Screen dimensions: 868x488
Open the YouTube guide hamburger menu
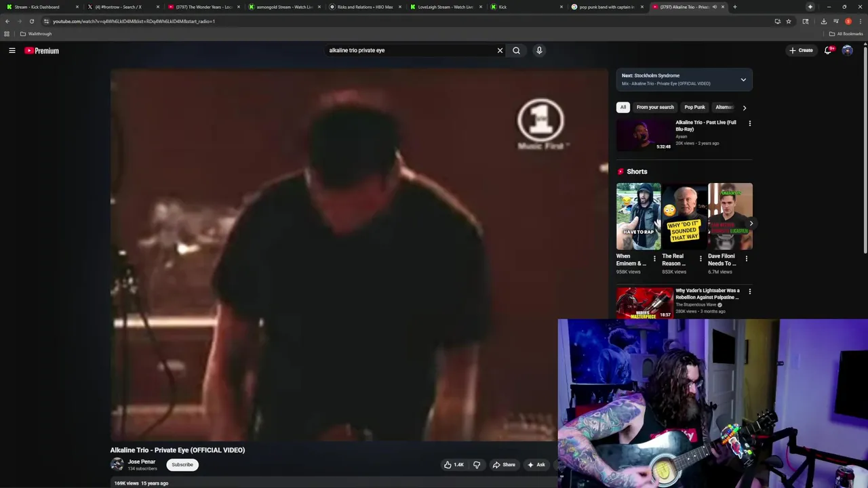point(12,50)
